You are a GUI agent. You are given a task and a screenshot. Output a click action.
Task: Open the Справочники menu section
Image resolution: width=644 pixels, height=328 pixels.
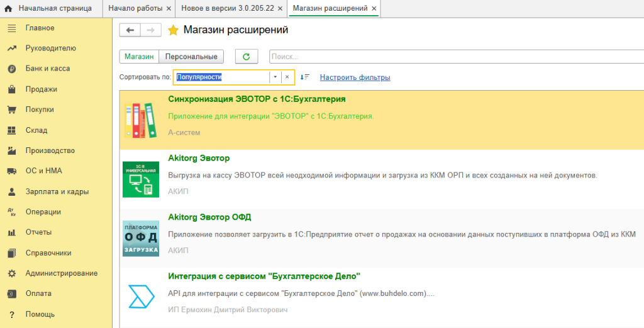coord(48,253)
